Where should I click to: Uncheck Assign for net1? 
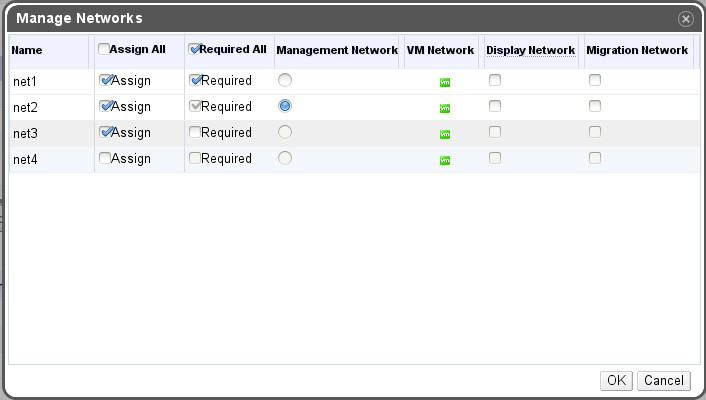105,80
